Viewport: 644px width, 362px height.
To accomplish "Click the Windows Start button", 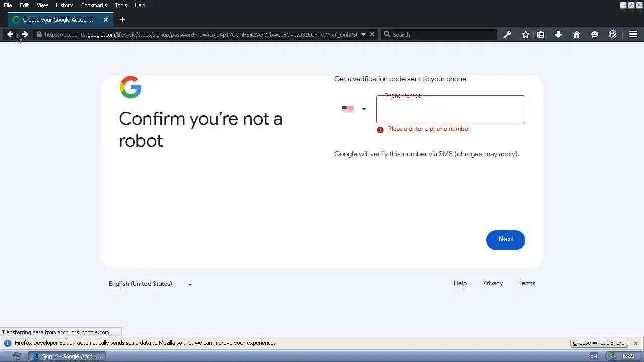I will pos(17,356).
